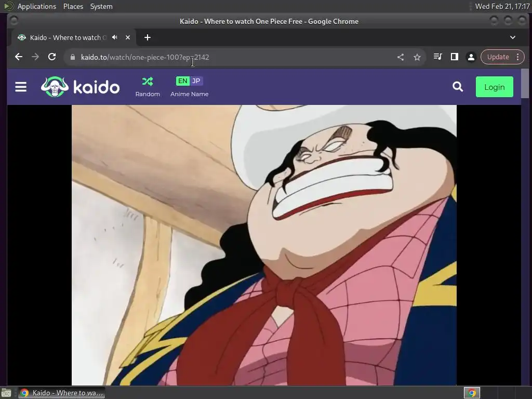Reload the Kaido page
Screen dimensions: 532x399
tap(52, 57)
